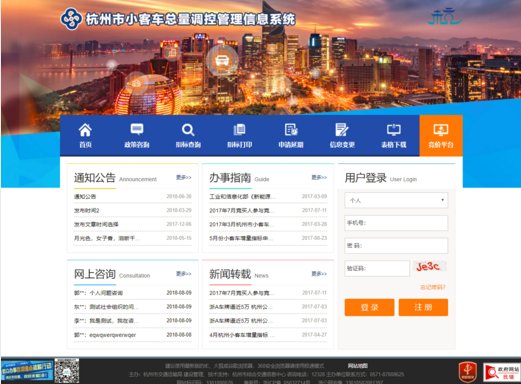
Task: Click the red government emblem badge in footer
Action: (468, 371)
